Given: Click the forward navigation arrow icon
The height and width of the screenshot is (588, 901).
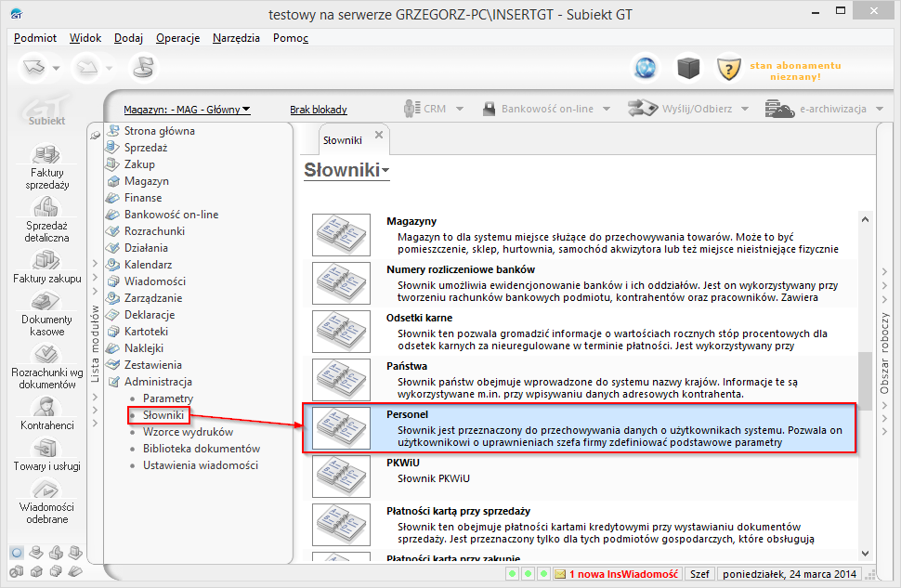Looking at the screenshot, I should click(86, 68).
